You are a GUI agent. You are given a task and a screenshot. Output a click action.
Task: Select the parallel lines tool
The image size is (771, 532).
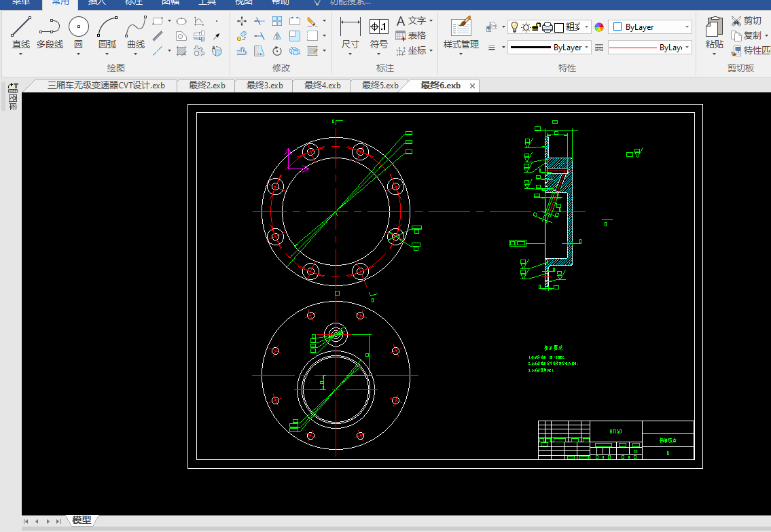(x=158, y=36)
